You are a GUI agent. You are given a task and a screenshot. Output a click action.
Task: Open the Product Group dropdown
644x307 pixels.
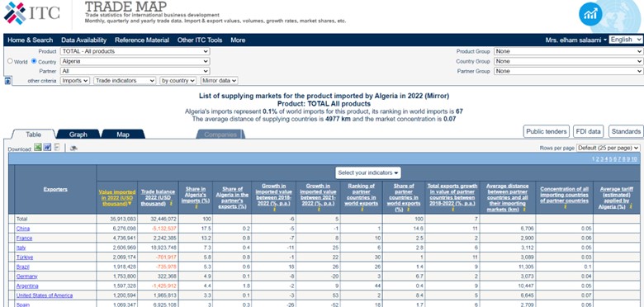[x=568, y=51]
